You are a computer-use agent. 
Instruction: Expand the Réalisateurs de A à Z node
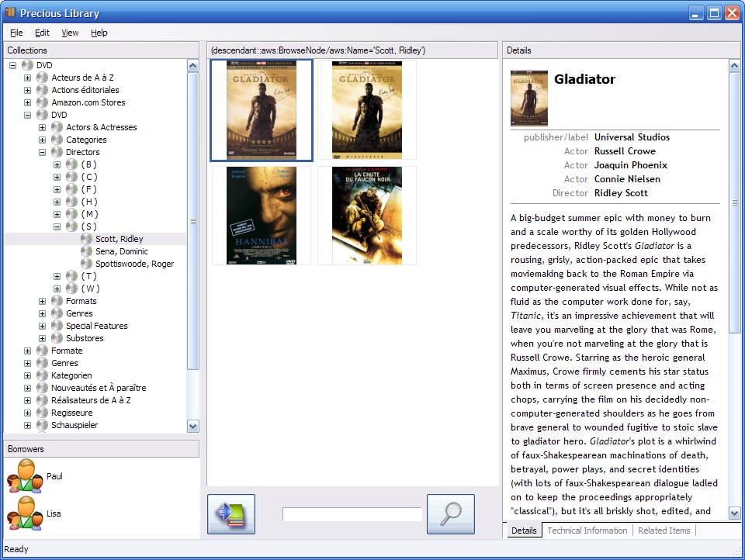28,400
